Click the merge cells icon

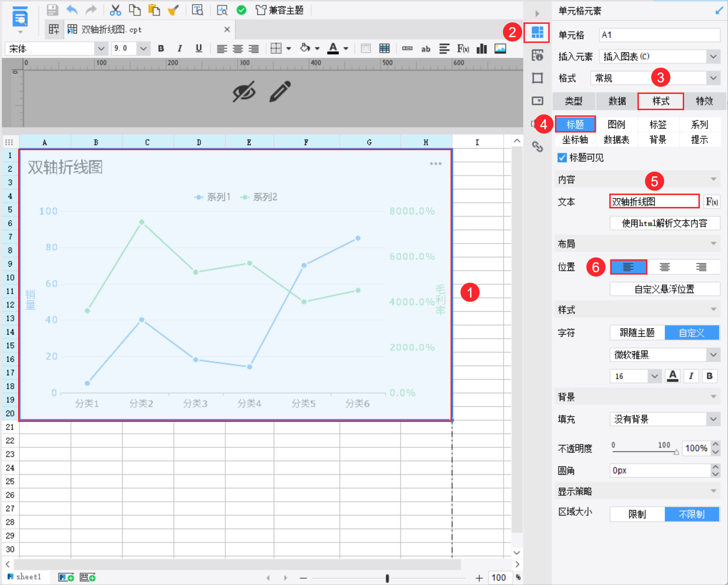(366, 49)
